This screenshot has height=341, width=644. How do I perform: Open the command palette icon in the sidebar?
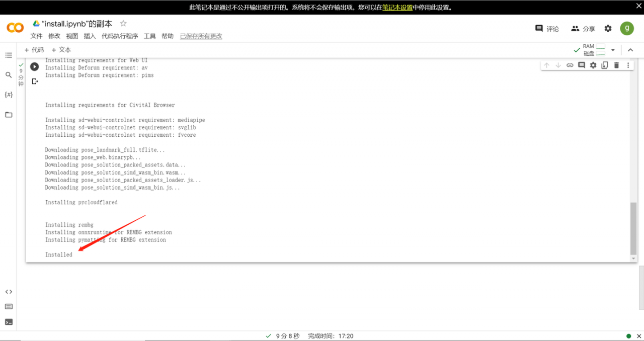coord(9,307)
